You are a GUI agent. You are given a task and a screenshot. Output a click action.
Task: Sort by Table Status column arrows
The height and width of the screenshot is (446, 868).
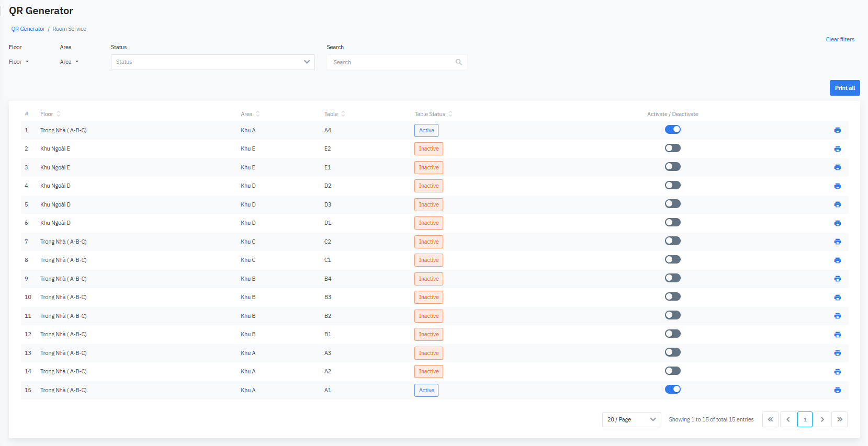click(x=450, y=114)
